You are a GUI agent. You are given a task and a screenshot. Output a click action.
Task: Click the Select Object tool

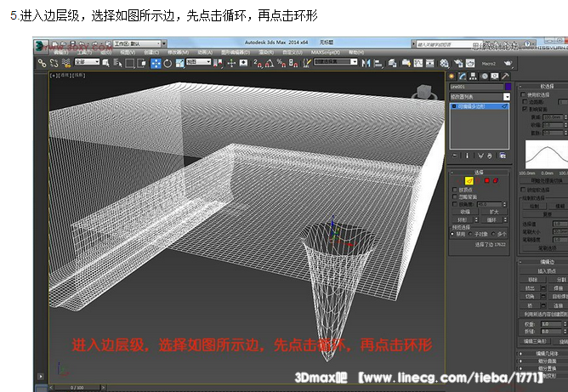[x=105, y=63]
